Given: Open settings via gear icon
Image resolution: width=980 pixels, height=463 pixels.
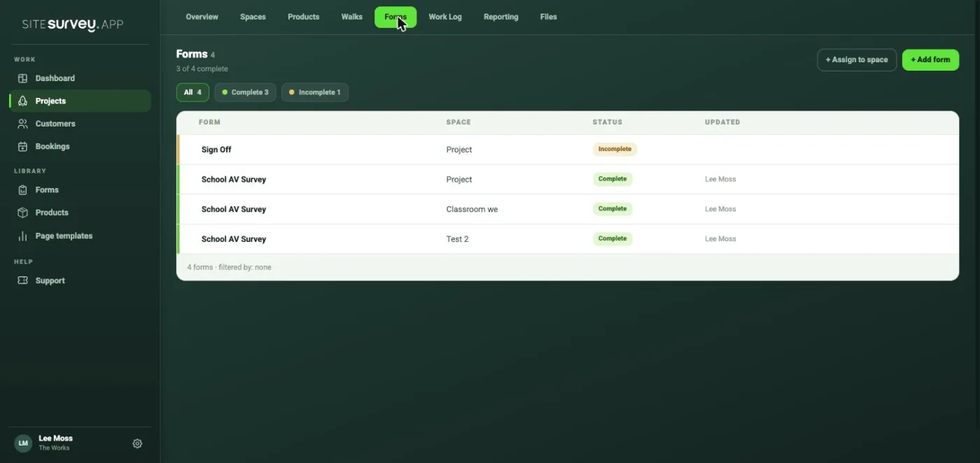Looking at the screenshot, I should coord(137,443).
